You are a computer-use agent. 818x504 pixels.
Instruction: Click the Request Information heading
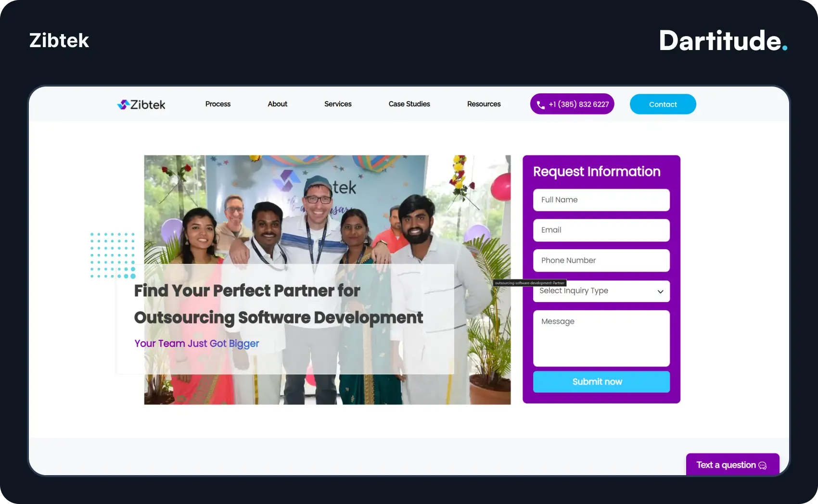pyautogui.click(x=597, y=172)
